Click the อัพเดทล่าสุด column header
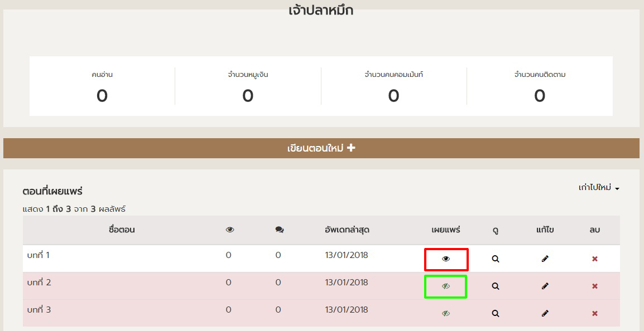 click(x=347, y=230)
